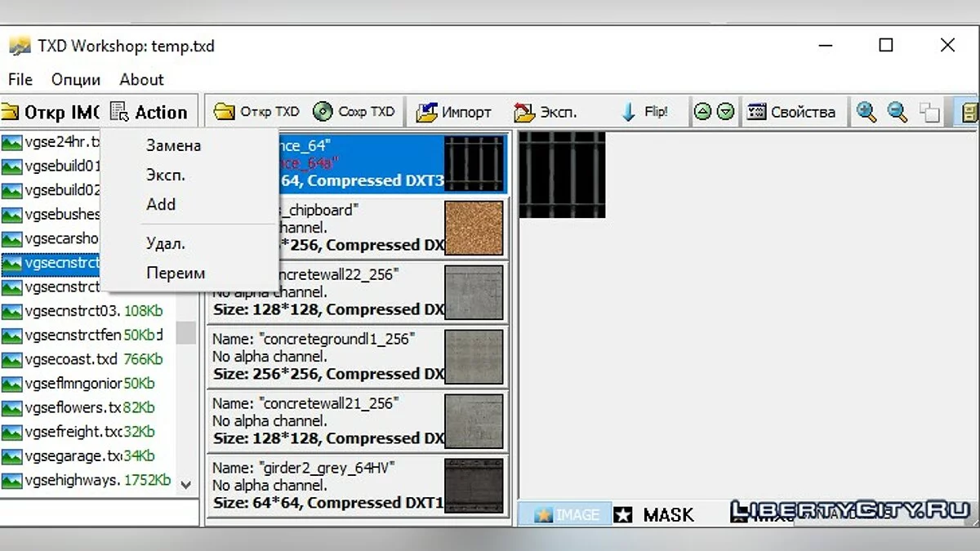Click the Import texture icon
Image resolution: width=980 pixels, height=551 pixels.
pos(426,112)
